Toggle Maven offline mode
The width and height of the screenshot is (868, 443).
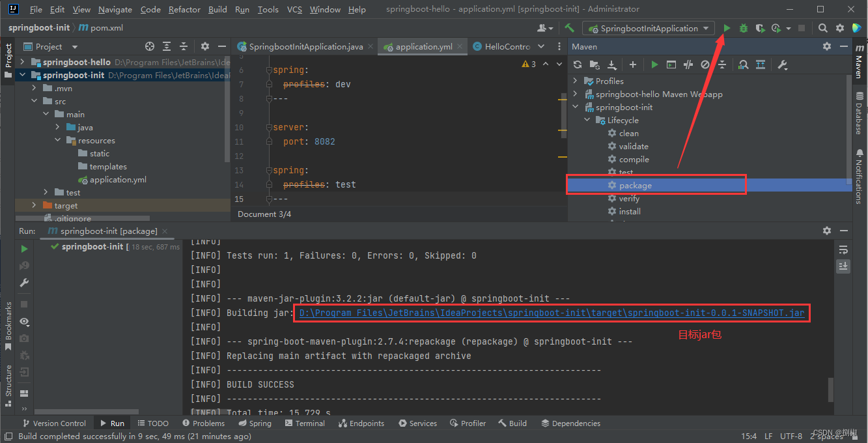[688, 64]
